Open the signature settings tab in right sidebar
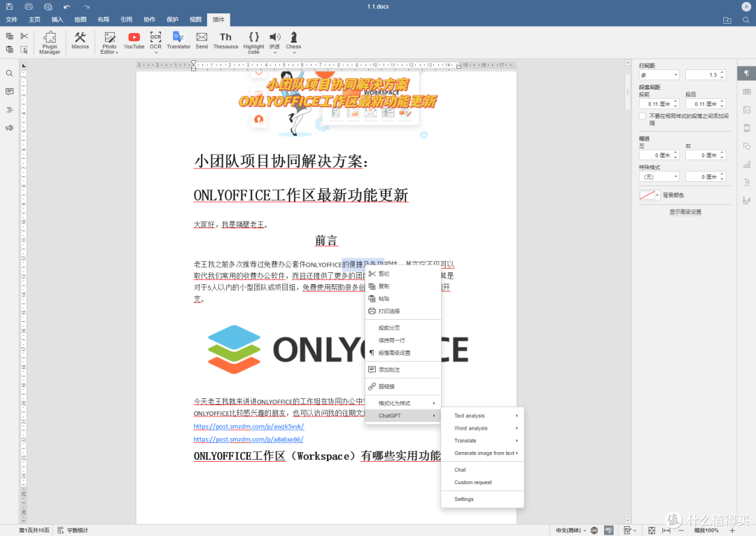The image size is (756, 536). coord(746,201)
